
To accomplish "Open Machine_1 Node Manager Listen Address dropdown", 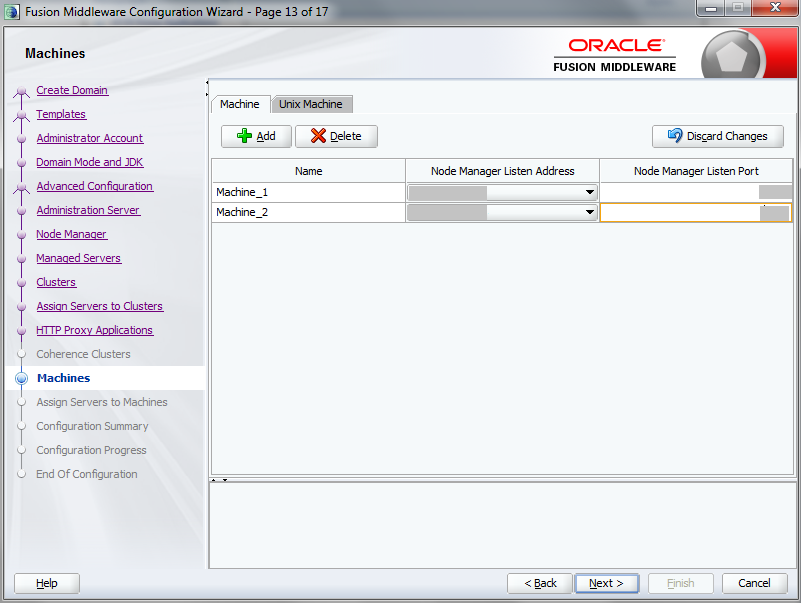I will coord(588,192).
